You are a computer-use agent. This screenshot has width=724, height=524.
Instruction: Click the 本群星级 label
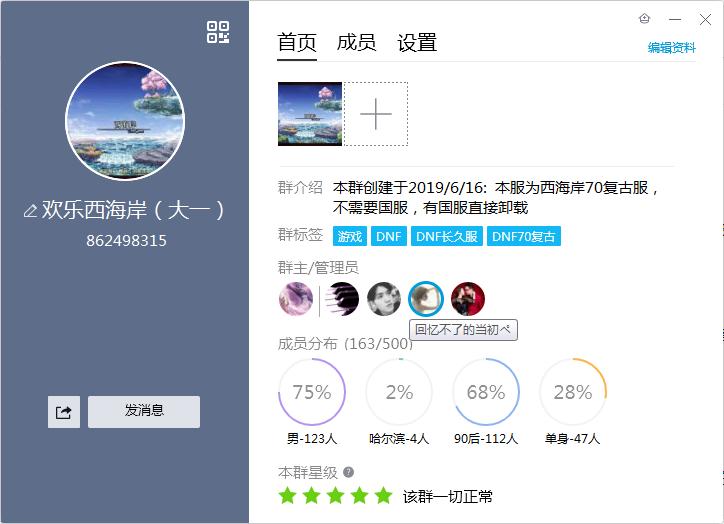pyautogui.click(x=308, y=472)
